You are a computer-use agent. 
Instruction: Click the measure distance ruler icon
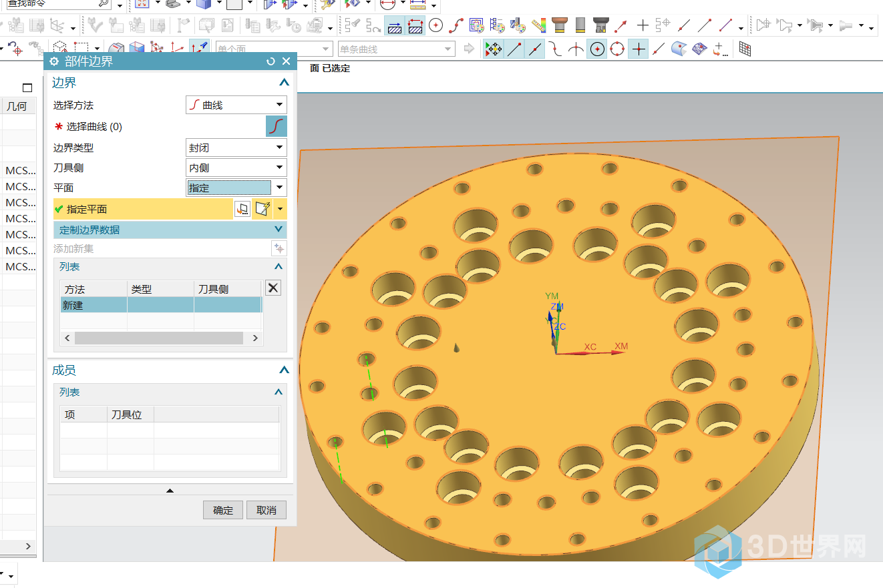(419, 3)
